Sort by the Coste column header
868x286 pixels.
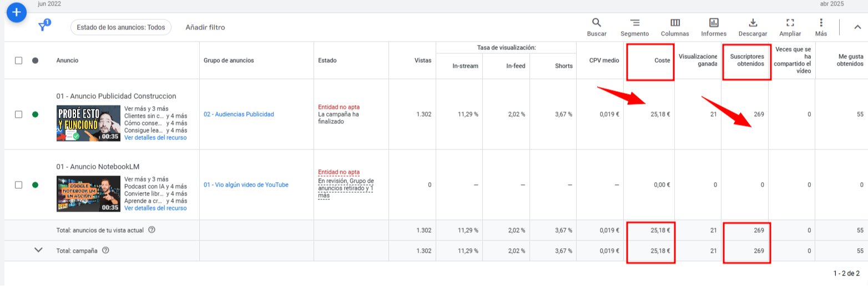point(662,61)
